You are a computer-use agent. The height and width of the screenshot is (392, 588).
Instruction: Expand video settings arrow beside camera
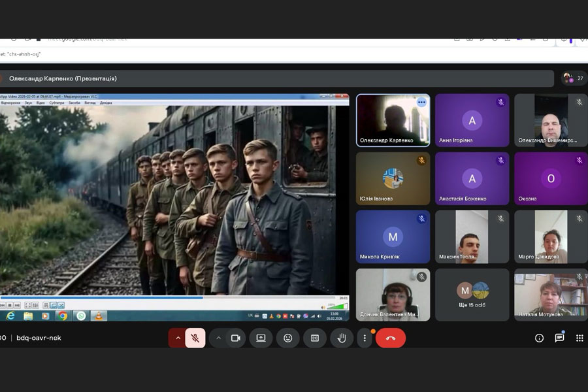coord(218,338)
